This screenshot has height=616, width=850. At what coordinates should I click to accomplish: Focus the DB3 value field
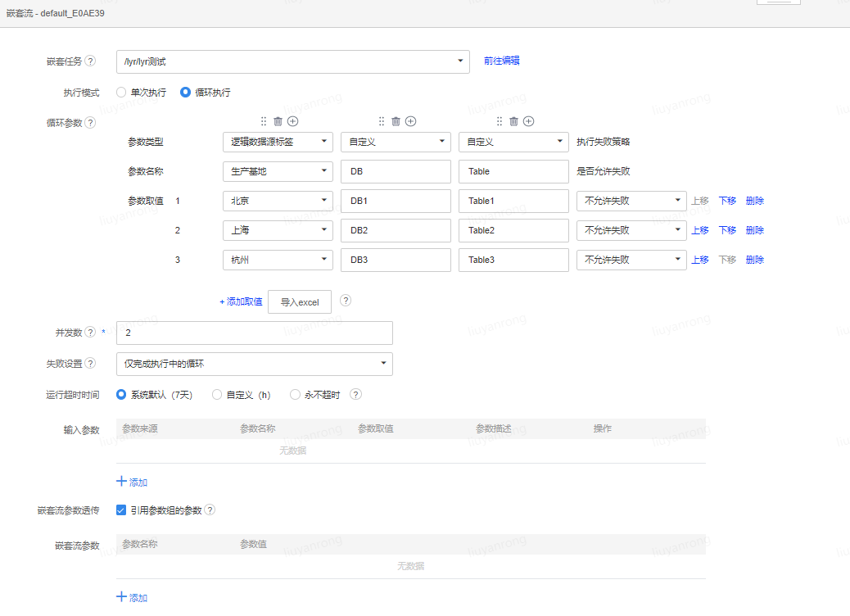point(396,260)
